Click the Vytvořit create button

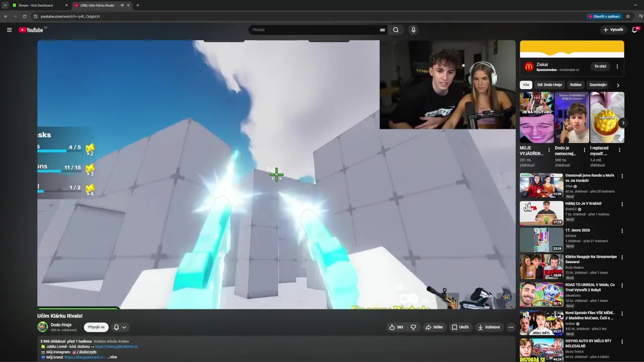(613, 30)
